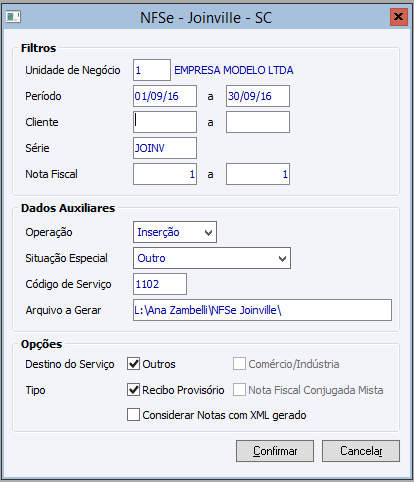Click the second Nota Fiscal number field
Viewport: 414px width, 482px height.
(258, 174)
